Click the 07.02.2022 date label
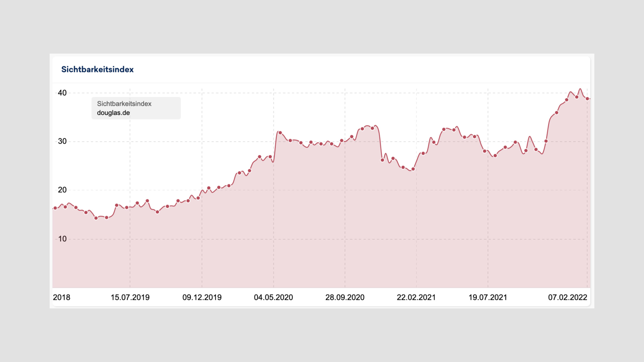 [x=568, y=297]
